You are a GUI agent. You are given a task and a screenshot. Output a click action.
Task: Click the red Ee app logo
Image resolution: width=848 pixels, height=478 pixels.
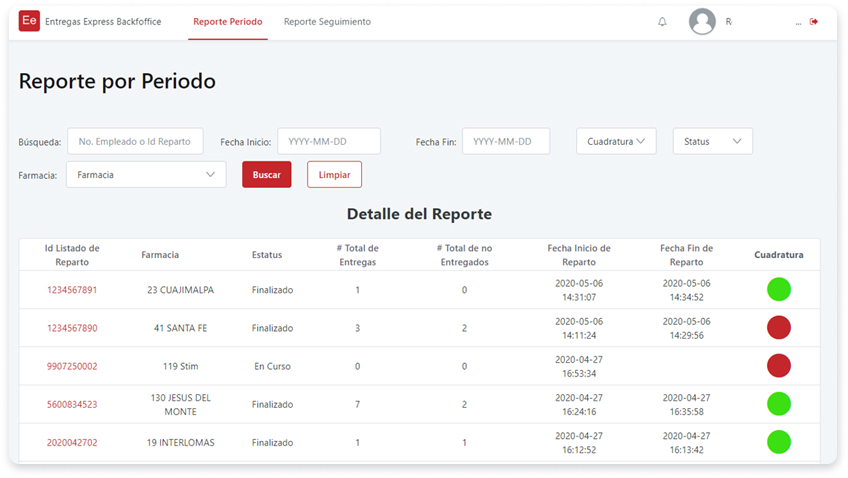tap(29, 21)
